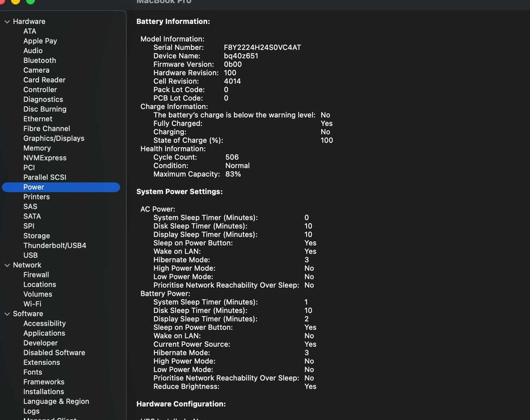Screen dimensions: 530x420
Task: Click the Condition value Normal
Action: pos(237,166)
